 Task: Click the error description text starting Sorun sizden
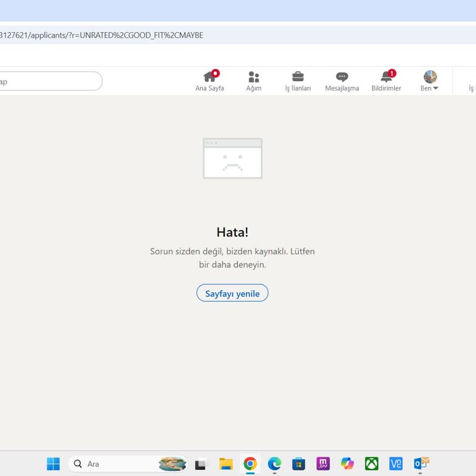[232, 258]
